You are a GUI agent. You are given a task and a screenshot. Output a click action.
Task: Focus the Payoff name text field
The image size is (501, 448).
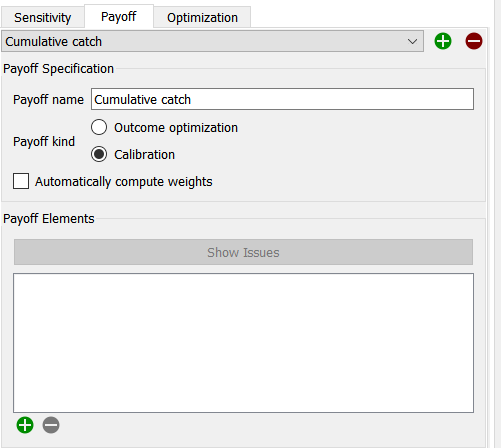coord(282,99)
